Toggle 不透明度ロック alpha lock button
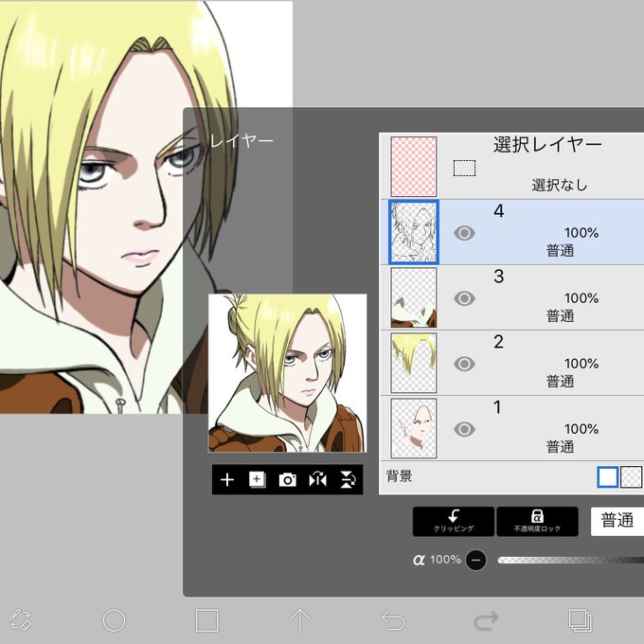The height and width of the screenshot is (644, 644). coord(537,521)
